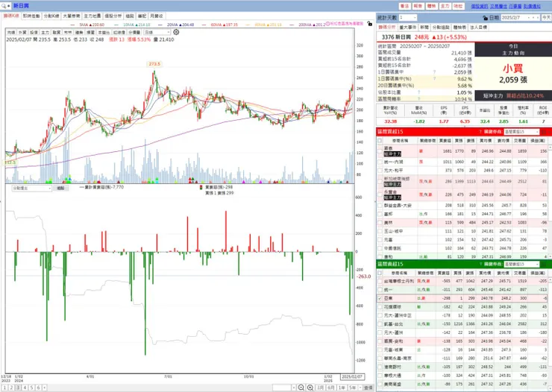Click the 2025/02/07 date marker on the axis
Image resolution: width=552 pixels, height=392 pixels.
[352, 376]
